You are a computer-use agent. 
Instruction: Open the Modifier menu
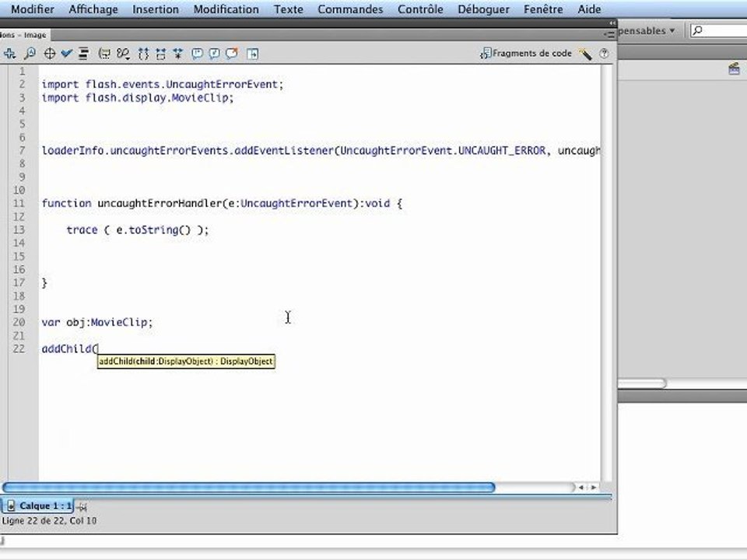click(33, 9)
